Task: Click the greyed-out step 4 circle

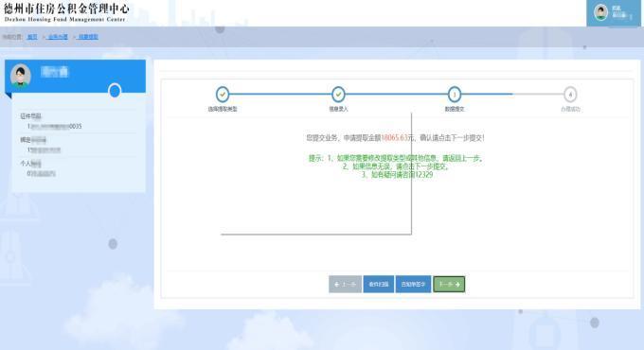Action: coord(570,95)
